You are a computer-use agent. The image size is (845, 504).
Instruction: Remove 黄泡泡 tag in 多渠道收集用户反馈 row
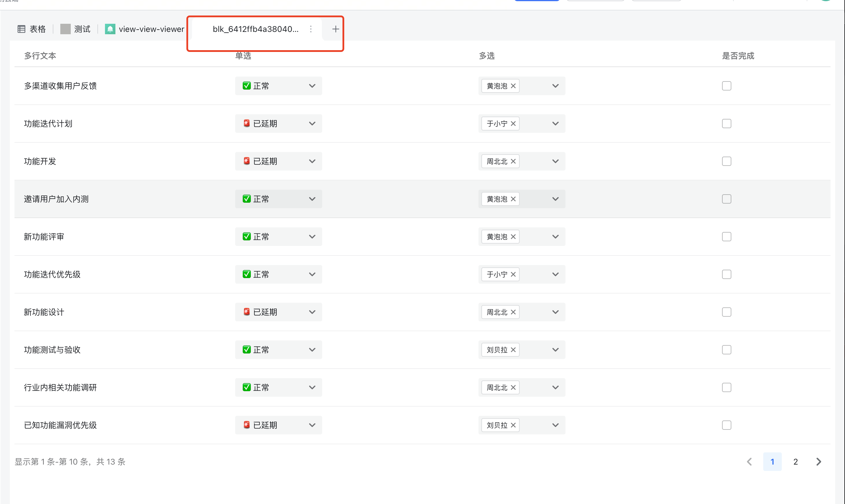[x=513, y=86]
